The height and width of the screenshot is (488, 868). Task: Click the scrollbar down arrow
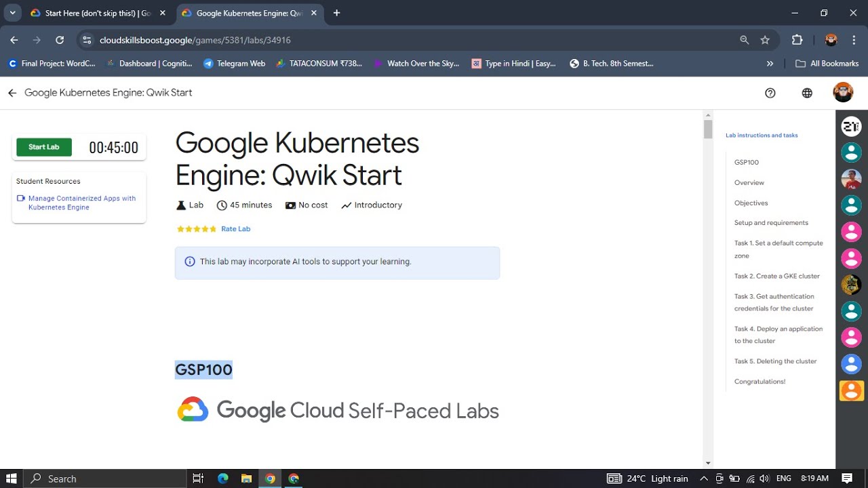(708, 463)
